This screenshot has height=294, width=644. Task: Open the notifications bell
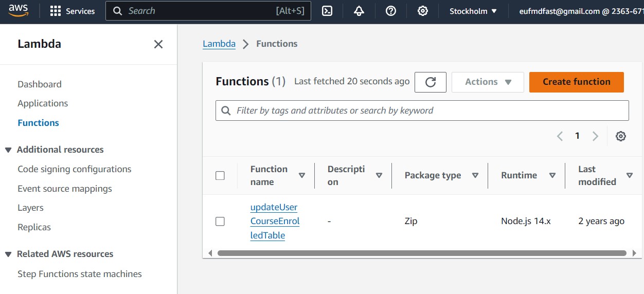click(x=359, y=11)
